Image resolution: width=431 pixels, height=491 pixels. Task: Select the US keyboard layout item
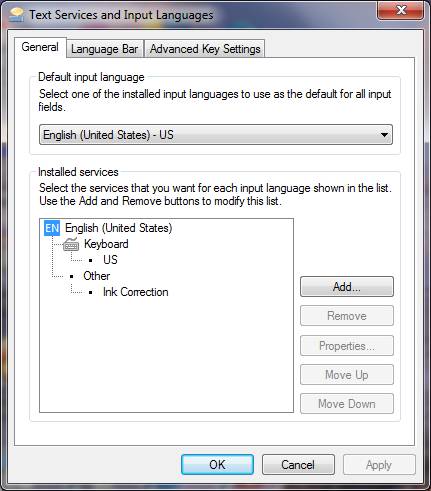(110, 260)
